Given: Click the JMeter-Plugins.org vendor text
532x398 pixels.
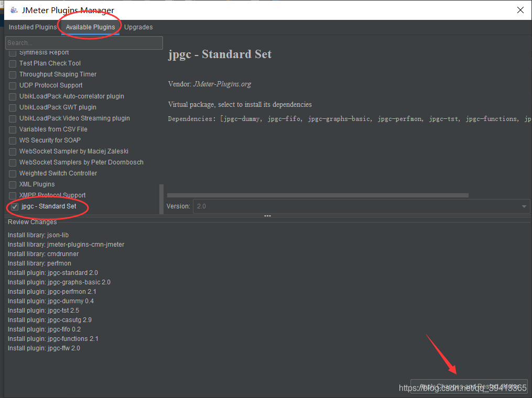Looking at the screenshot, I should pyautogui.click(x=222, y=84).
